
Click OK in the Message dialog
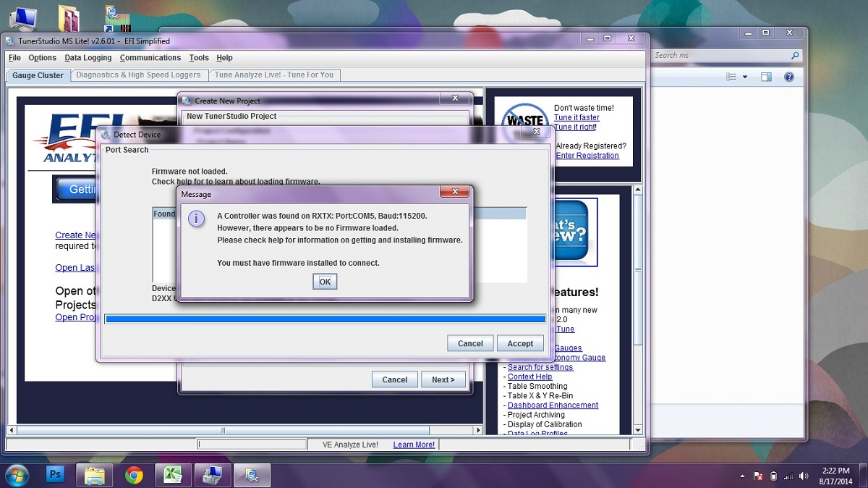[x=325, y=282]
